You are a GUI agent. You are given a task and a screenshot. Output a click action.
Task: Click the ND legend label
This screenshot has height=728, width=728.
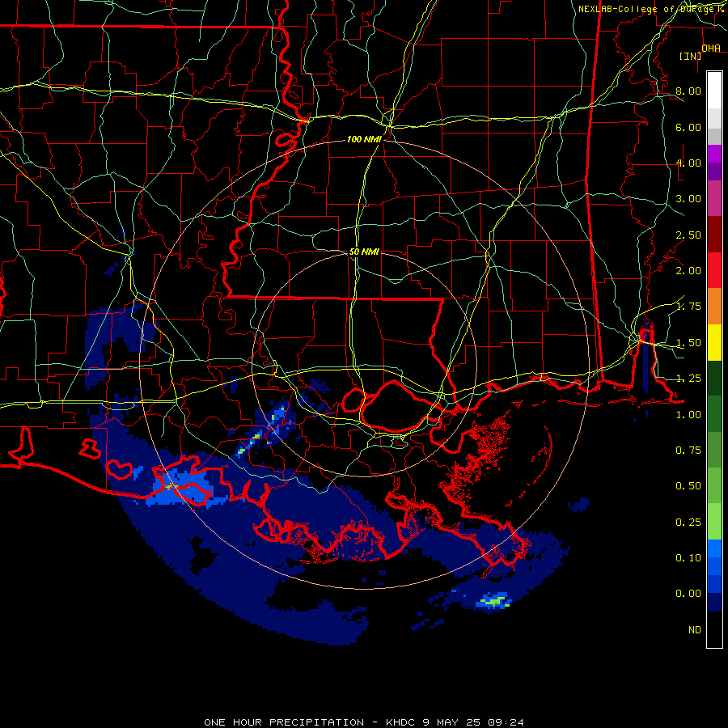click(x=694, y=630)
